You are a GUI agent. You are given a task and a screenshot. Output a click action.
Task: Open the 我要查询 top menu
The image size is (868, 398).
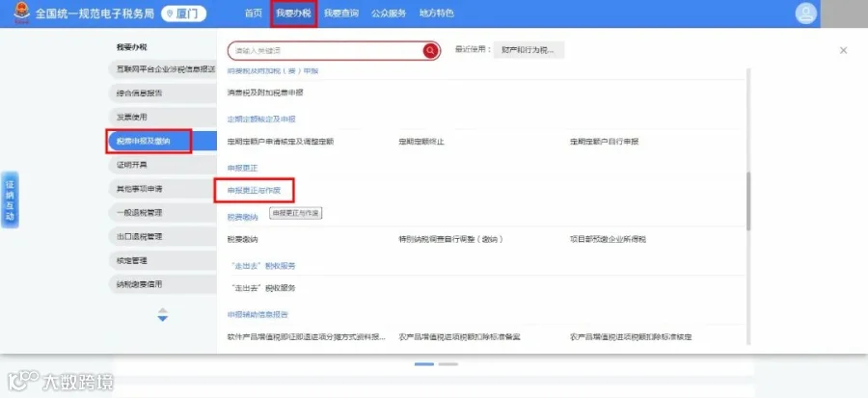click(x=341, y=13)
